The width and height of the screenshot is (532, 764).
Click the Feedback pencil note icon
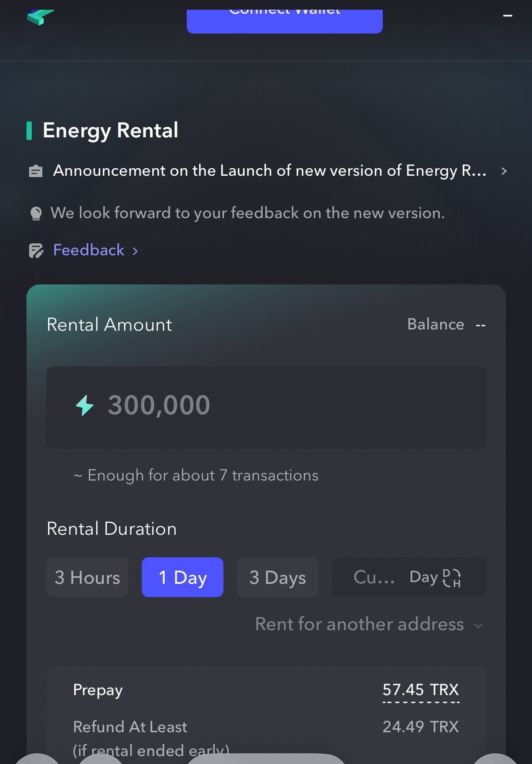(x=36, y=250)
